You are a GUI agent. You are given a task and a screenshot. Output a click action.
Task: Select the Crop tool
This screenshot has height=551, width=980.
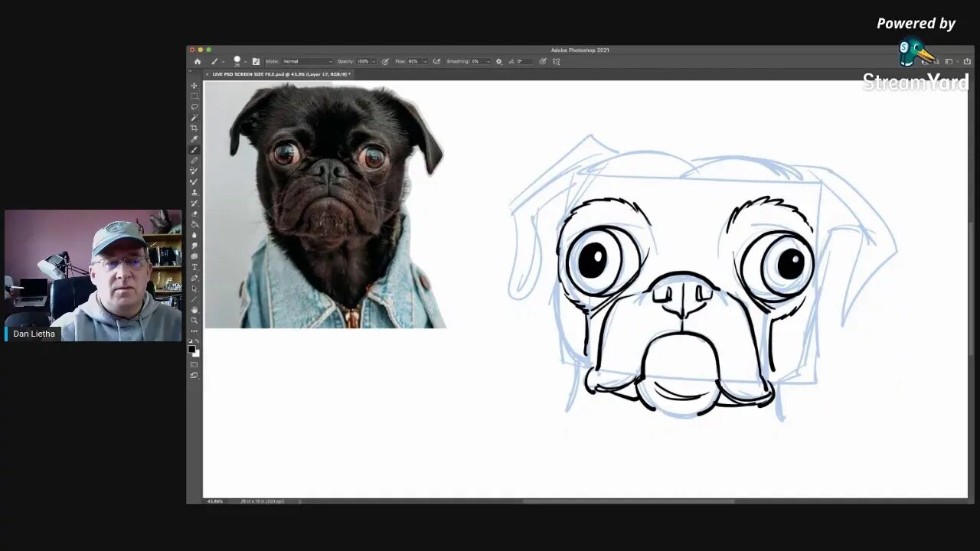[x=194, y=128]
